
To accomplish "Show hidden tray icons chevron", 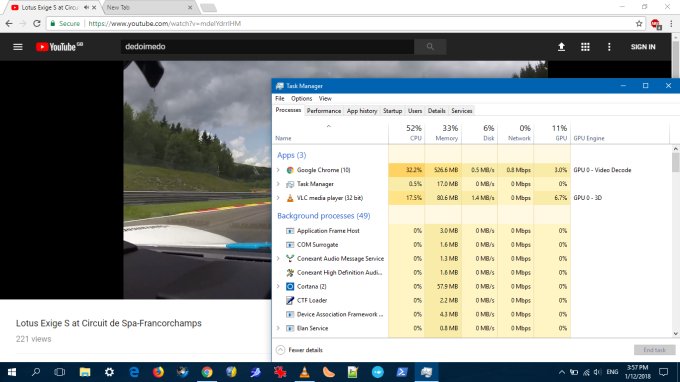I will pyautogui.click(x=562, y=372).
